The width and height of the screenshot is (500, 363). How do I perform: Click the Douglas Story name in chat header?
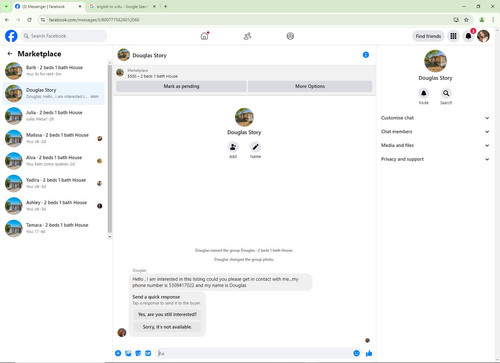coord(149,55)
